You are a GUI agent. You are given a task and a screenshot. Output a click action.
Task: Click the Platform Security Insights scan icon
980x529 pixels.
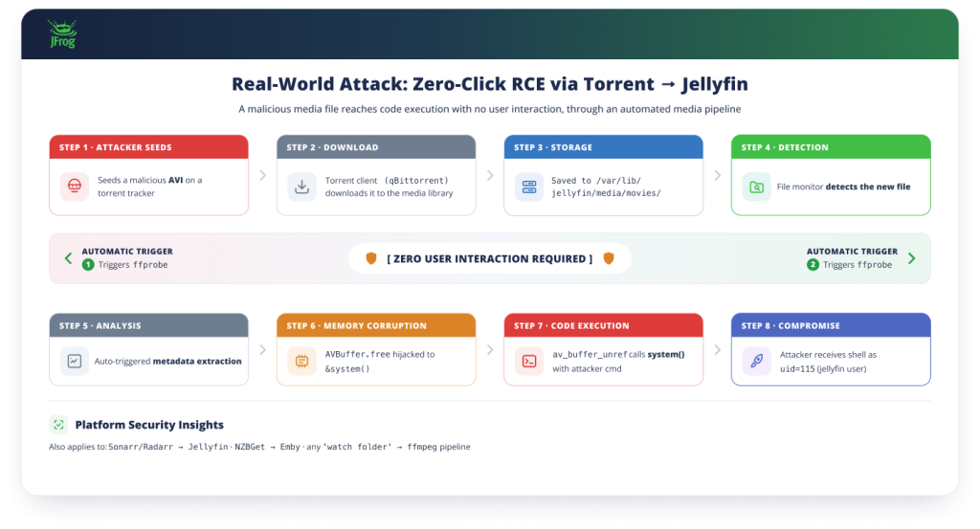coord(58,425)
